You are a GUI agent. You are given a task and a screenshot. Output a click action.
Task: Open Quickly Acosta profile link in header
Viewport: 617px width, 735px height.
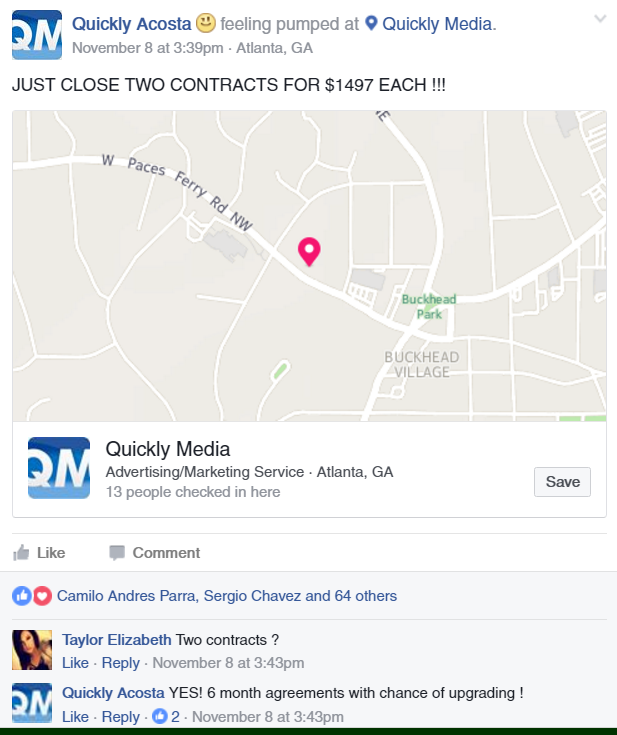tap(132, 24)
